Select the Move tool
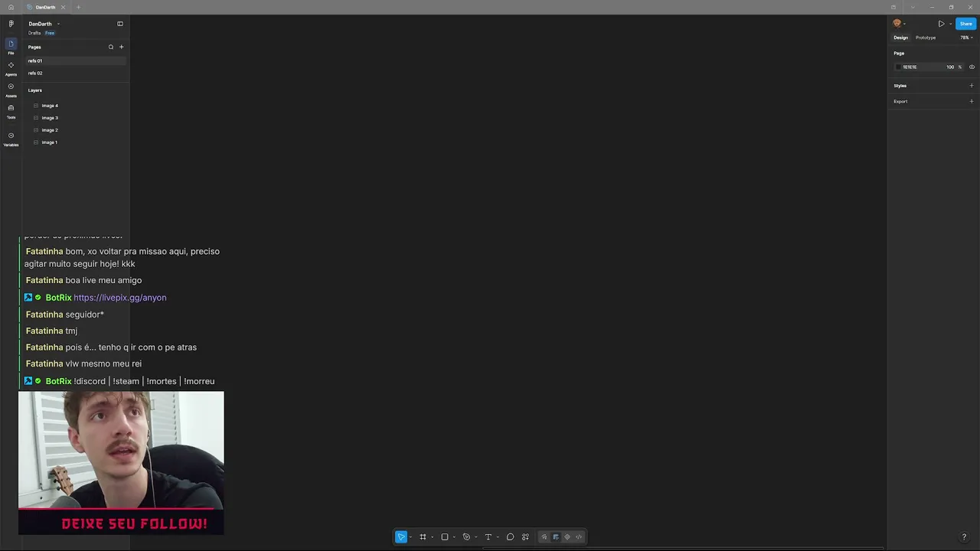The width and height of the screenshot is (980, 551). (x=401, y=537)
